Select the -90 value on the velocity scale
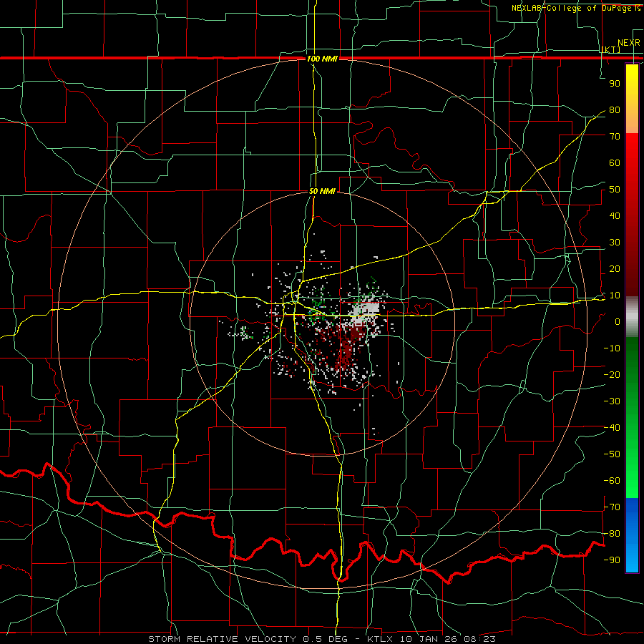The width and height of the screenshot is (644, 644). tap(612, 560)
